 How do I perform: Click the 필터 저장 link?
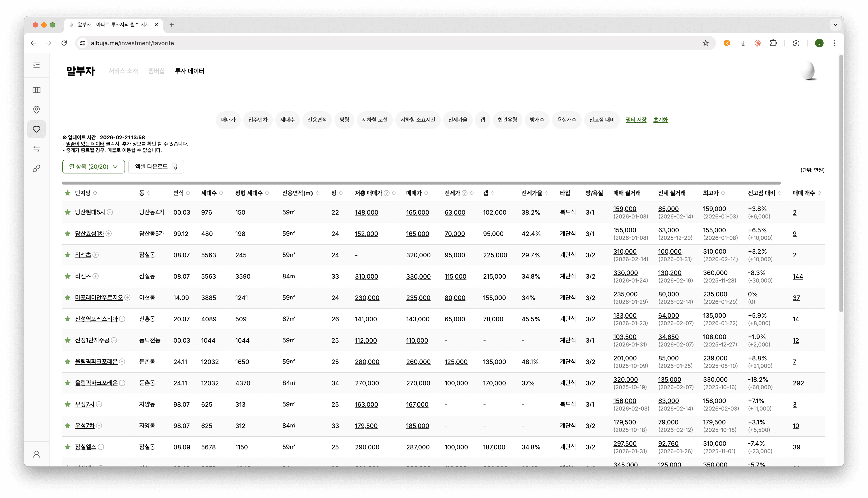click(x=636, y=120)
